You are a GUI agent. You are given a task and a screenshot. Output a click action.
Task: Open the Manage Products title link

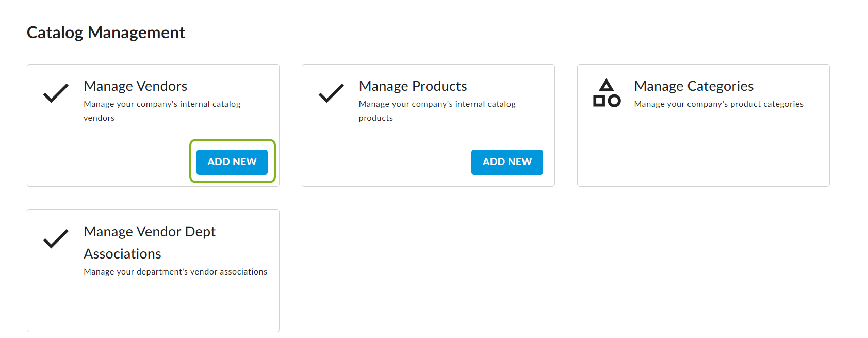tap(413, 86)
